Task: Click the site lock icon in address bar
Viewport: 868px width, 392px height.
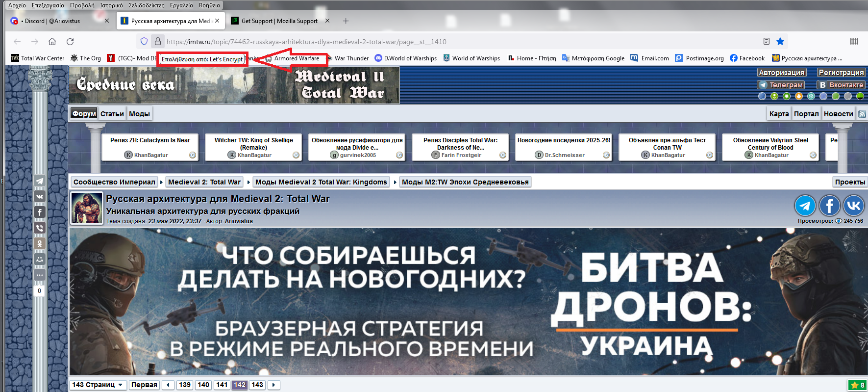Action: tap(157, 42)
